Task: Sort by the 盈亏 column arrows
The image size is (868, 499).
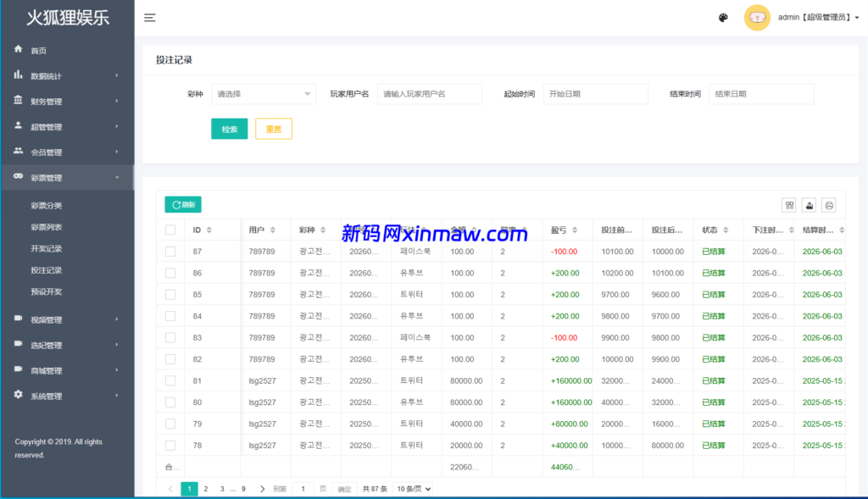Action: click(575, 230)
